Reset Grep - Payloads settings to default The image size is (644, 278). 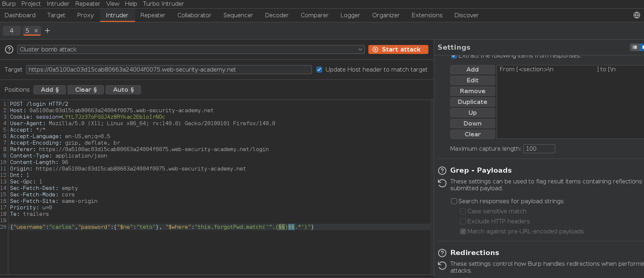(x=442, y=183)
